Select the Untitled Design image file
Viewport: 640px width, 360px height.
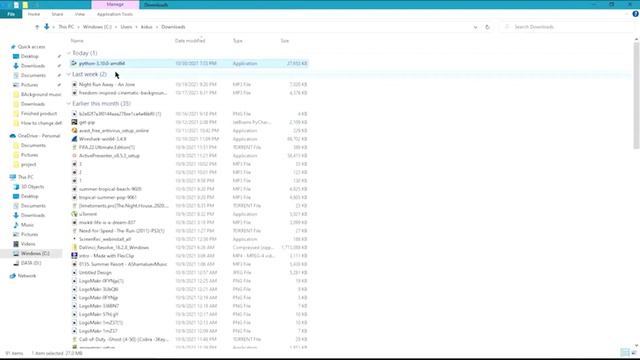[x=95, y=273]
